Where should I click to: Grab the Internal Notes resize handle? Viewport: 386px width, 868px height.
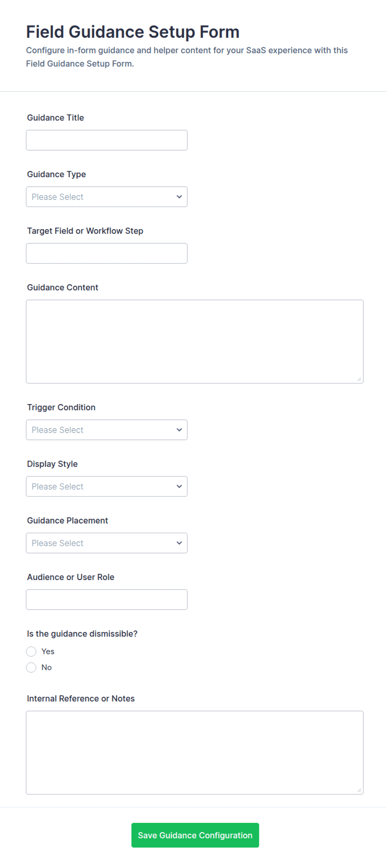359,790
